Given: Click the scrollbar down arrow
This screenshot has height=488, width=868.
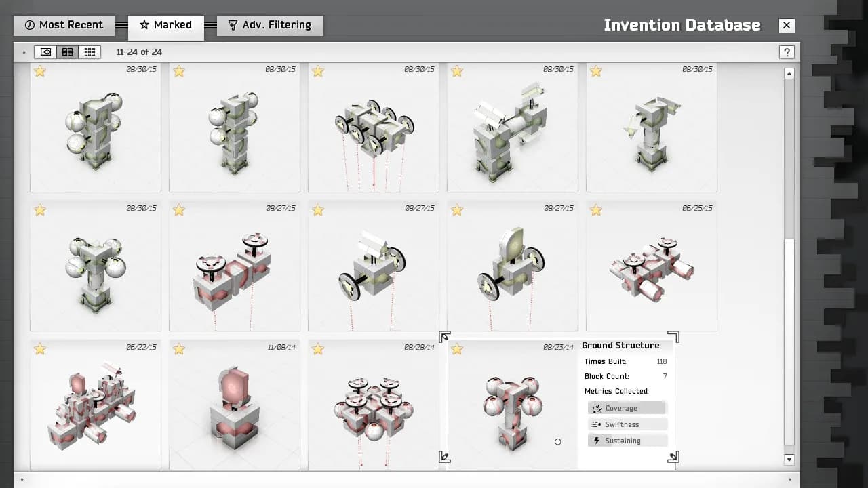Looking at the screenshot, I should click(x=789, y=460).
